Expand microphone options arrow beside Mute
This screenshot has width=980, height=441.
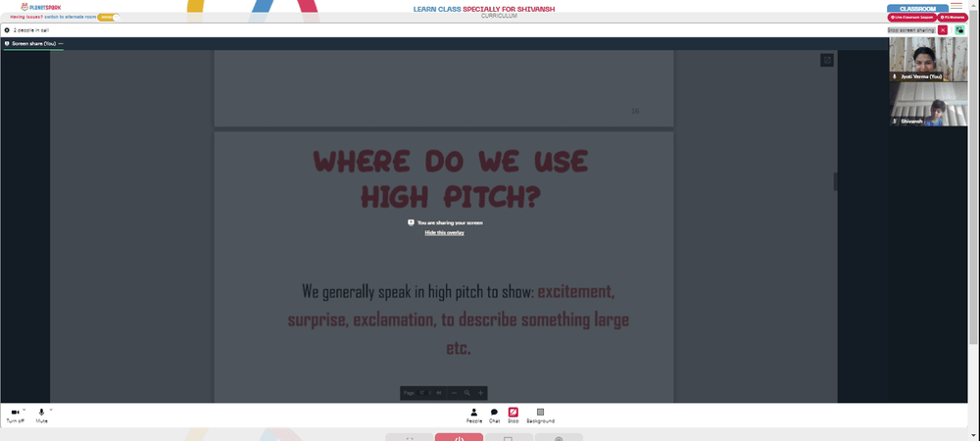(51, 410)
